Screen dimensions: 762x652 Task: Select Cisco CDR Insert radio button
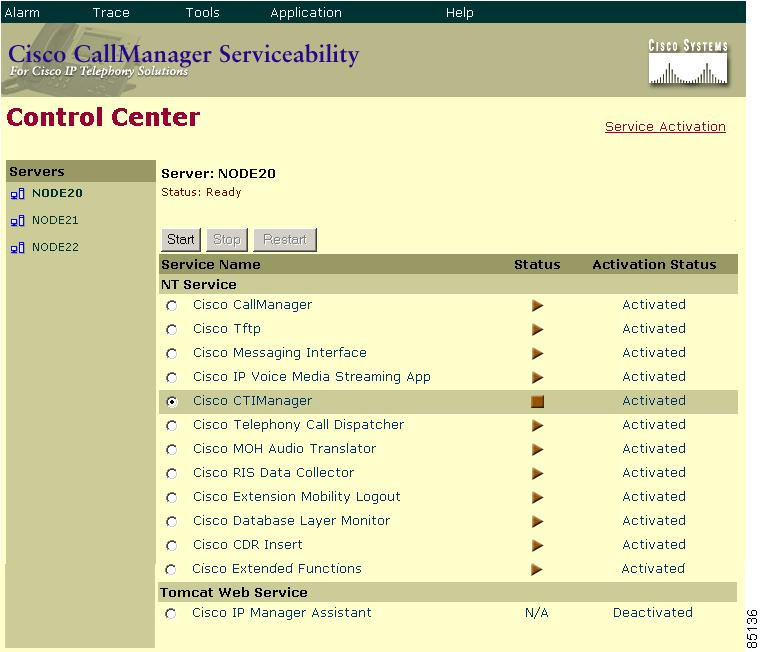click(172, 546)
